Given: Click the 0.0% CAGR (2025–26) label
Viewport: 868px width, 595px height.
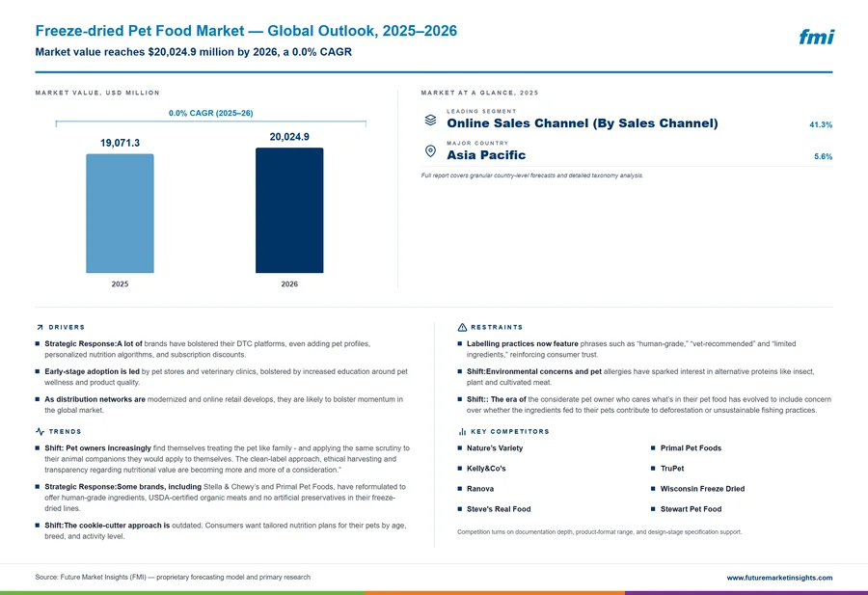Looking at the screenshot, I should (210, 113).
